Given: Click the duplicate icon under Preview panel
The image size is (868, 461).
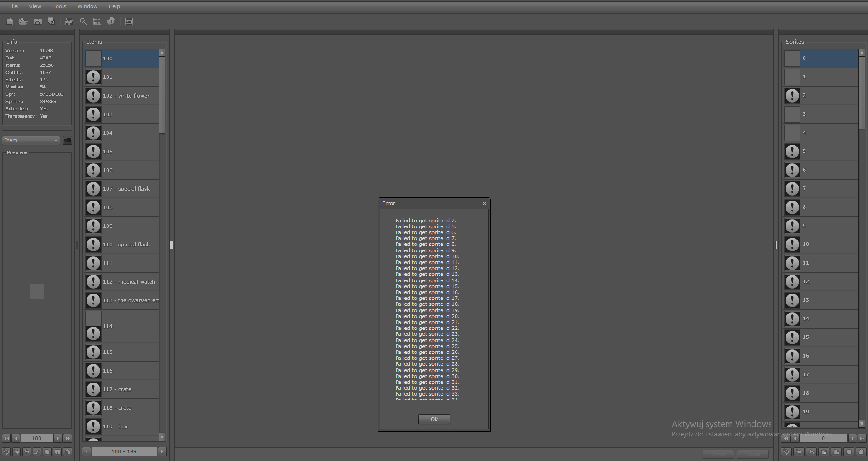Looking at the screenshot, I should point(47,452).
